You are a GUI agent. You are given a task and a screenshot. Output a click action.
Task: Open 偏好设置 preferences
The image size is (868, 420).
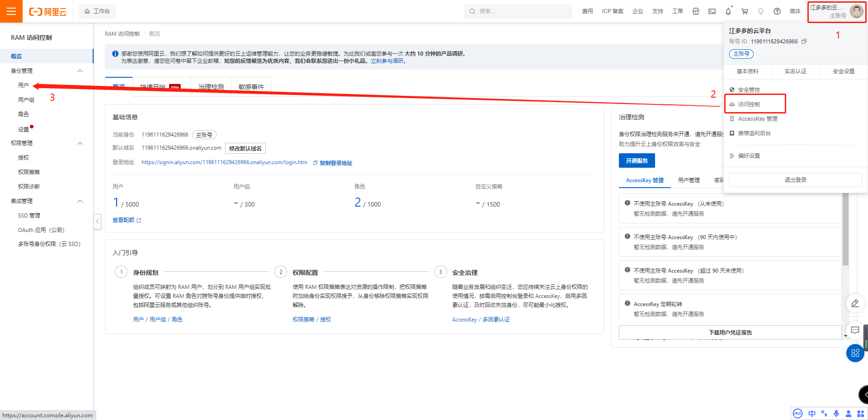click(749, 156)
